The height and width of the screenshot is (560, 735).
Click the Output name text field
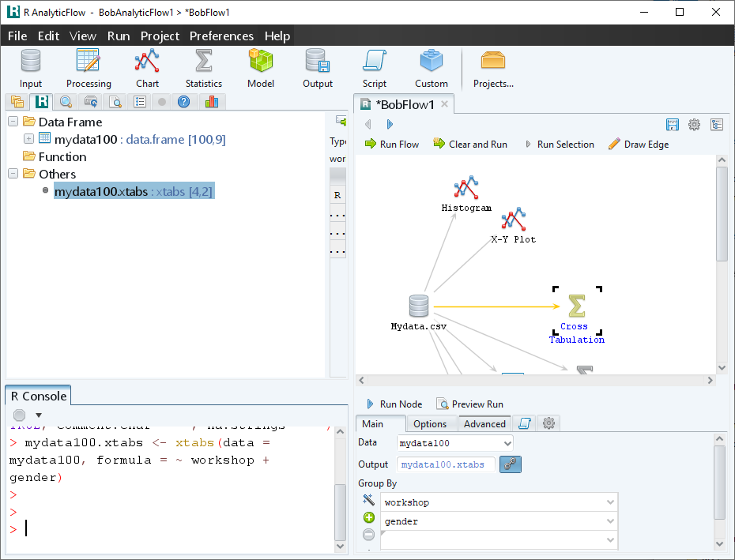(x=447, y=464)
